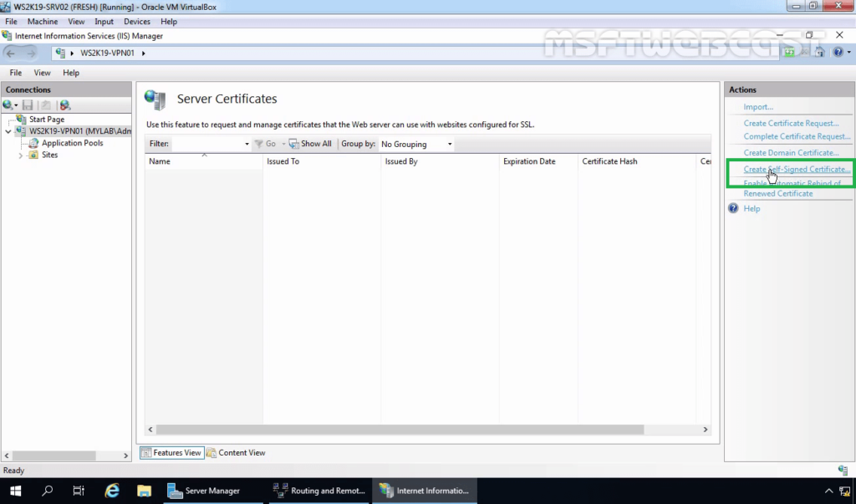Click inside the Filter text field
Viewport: 856px width, 504px height.
coord(207,144)
